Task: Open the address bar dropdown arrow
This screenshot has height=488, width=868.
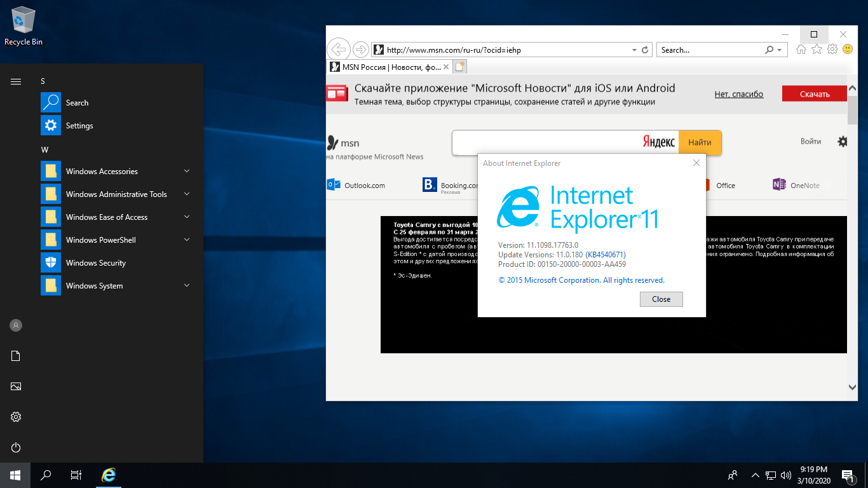Action: [634, 50]
